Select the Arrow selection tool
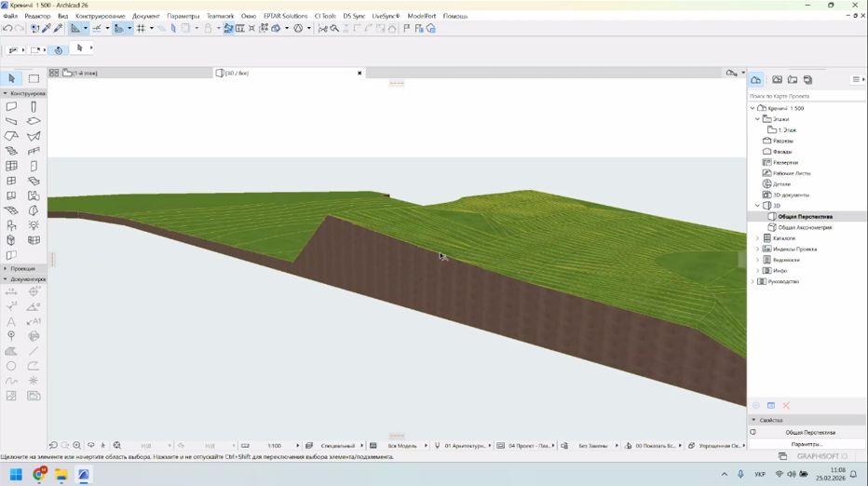Viewport: 868px width, 486px height. [x=11, y=79]
